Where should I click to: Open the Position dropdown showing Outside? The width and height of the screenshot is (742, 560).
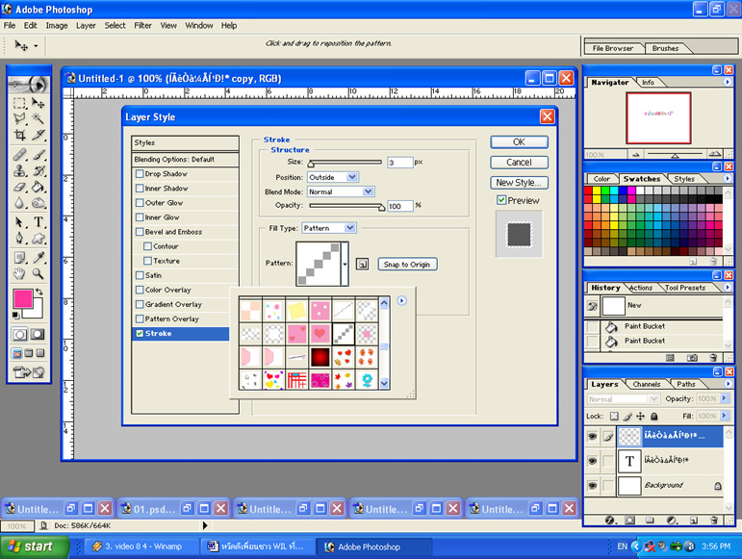[333, 177]
